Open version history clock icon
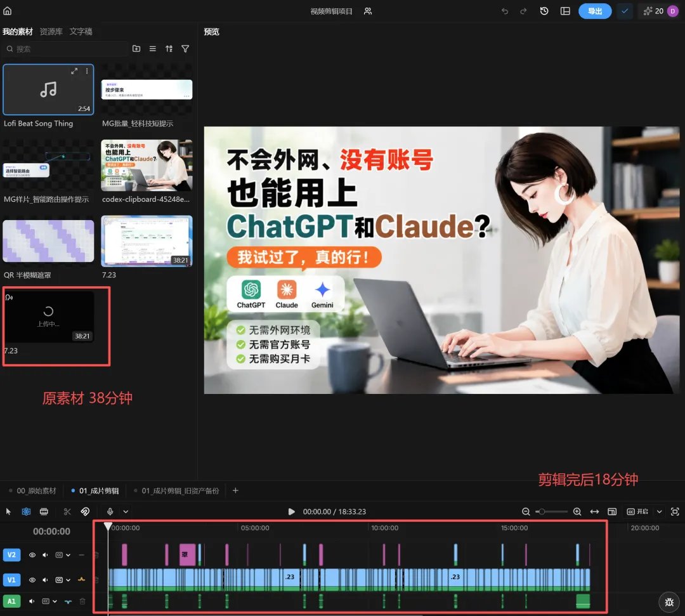This screenshot has height=616, width=685. point(544,11)
